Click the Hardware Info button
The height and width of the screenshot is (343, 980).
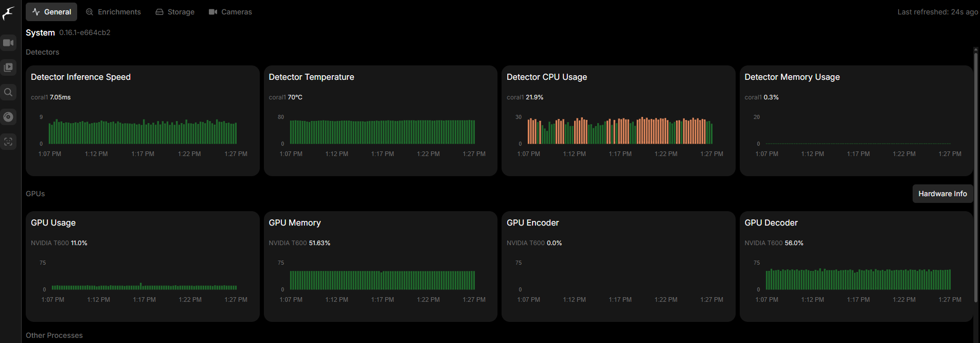pyautogui.click(x=942, y=194)
